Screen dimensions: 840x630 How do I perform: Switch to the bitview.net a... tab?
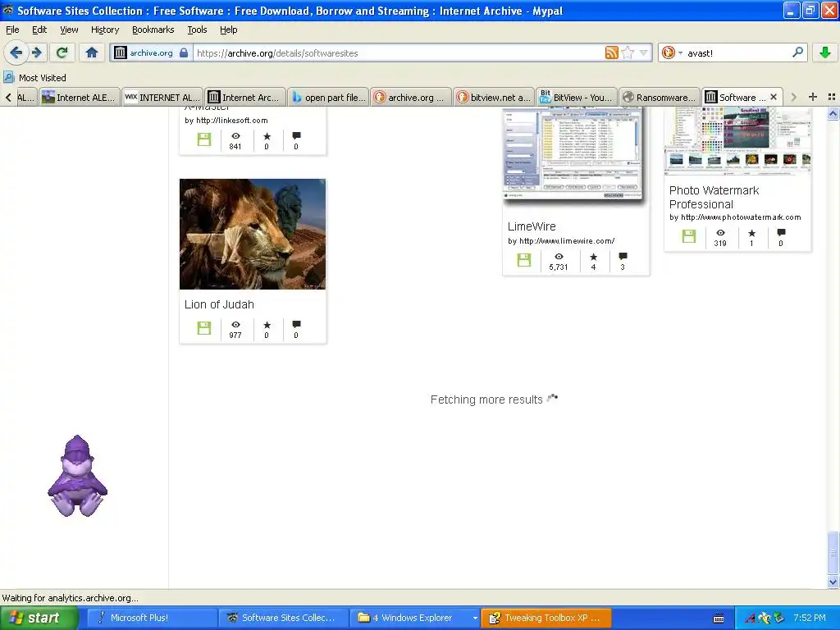pyautogui.click(x=493, y=98)
